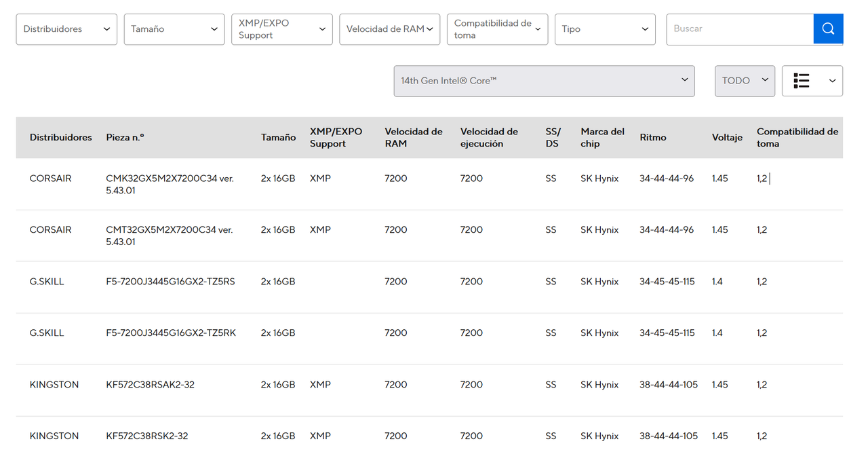Select part number CMT32GX5M2X7200C34 ver. 5.43.01
The image size is (868, 452).
pyautogui.click(x=170, y=236)
